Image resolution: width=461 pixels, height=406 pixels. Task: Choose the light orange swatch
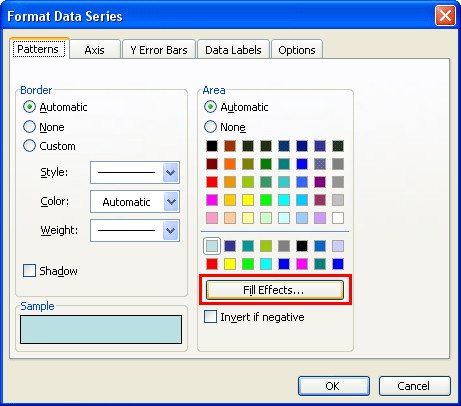tap(230, 182)
